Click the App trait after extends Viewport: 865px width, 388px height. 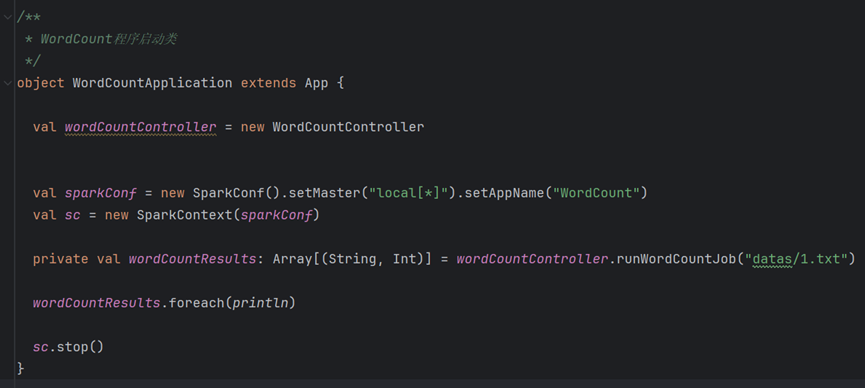[x=317, y=83]
